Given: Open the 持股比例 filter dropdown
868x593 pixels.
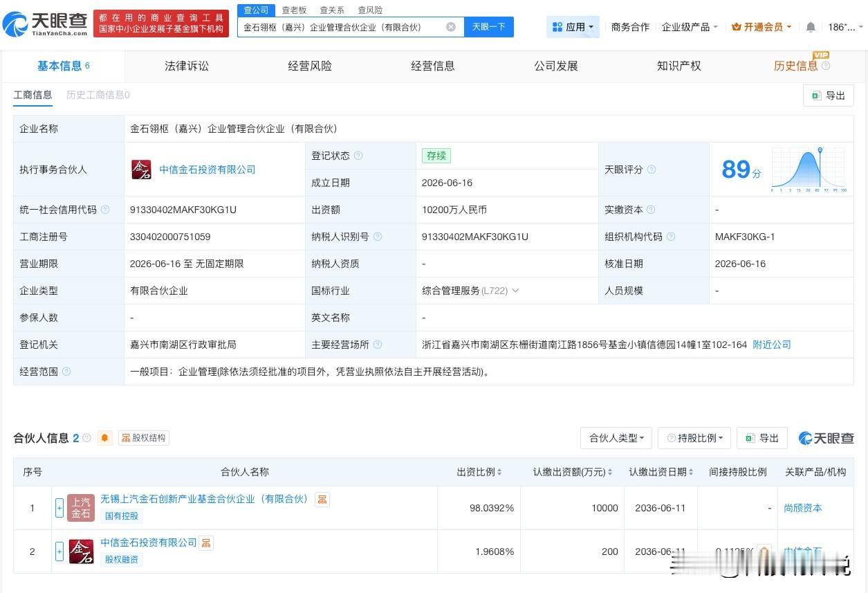Looking at the screenshot, I should [x=695, y=438].
